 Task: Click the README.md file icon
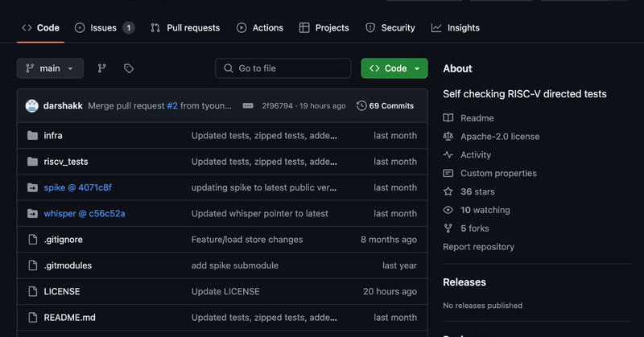[32, 318]
